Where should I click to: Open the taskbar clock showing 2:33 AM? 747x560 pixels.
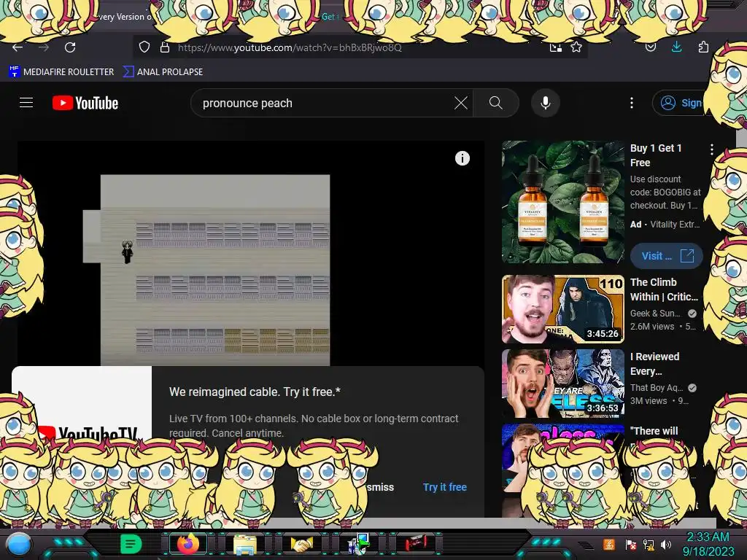(x=708, y=544)
